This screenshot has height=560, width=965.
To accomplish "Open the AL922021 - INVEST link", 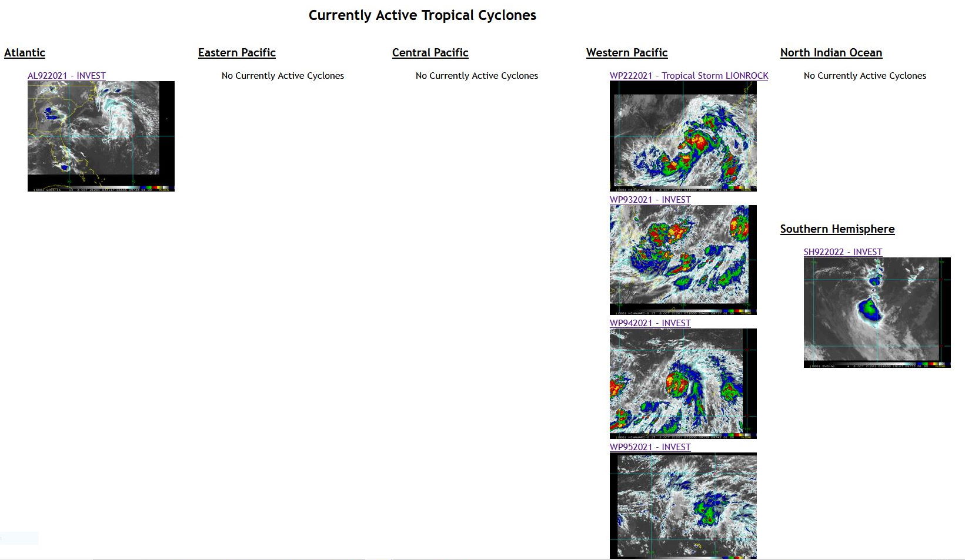I will point(66,76).
